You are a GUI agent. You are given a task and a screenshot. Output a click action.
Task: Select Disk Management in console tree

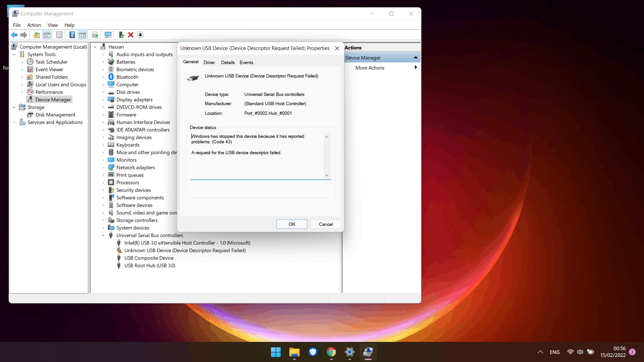[55, 115]
